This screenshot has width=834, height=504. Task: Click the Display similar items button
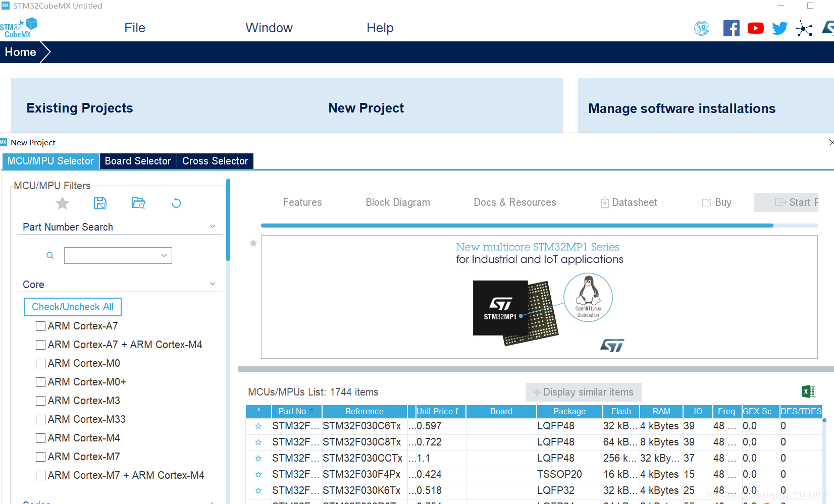point(583,392)
